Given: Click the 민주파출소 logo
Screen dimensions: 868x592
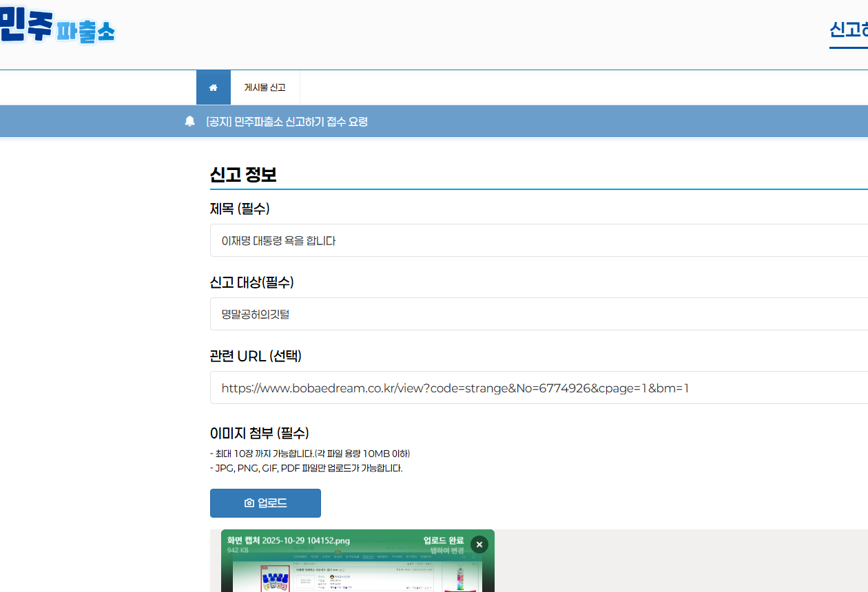Looking at the screenshot, I should pyautogui.click(x=59, y=28).
